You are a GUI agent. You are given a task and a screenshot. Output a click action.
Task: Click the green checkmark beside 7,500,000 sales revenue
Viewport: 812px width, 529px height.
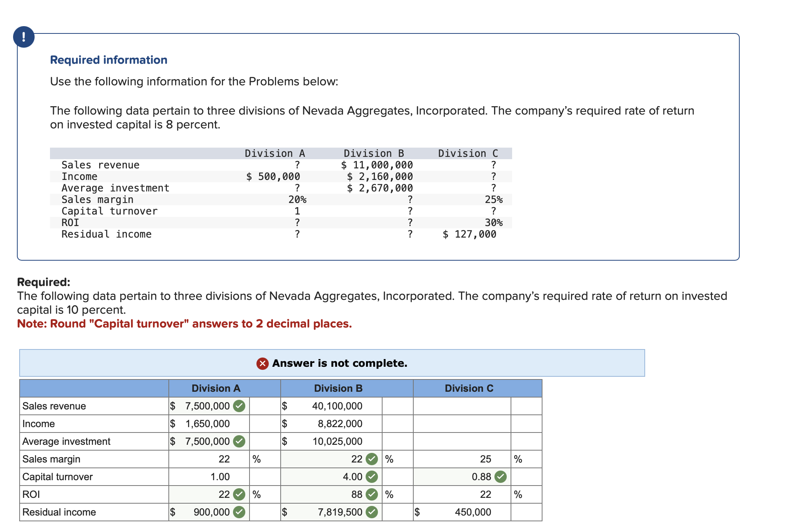pos(238,406)
